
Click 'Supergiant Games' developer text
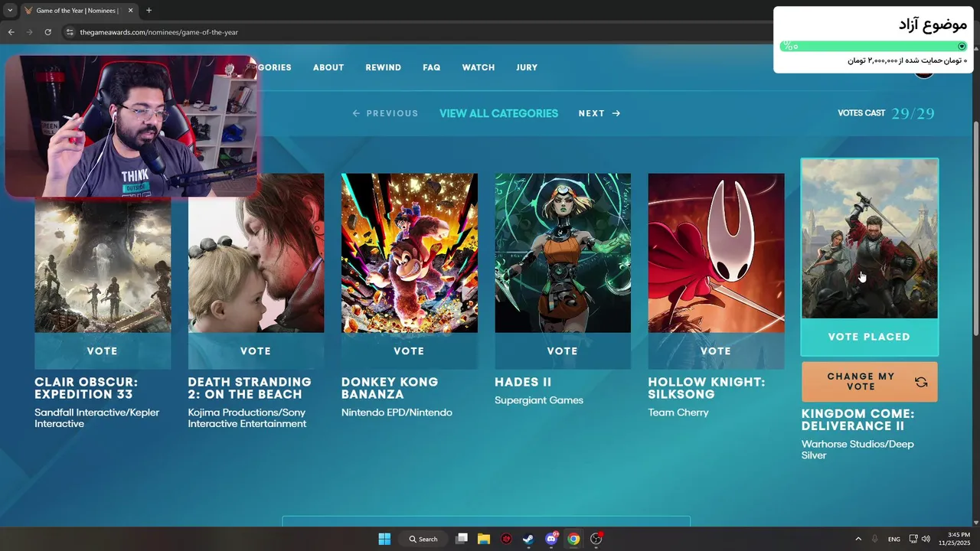coord(539,400)
